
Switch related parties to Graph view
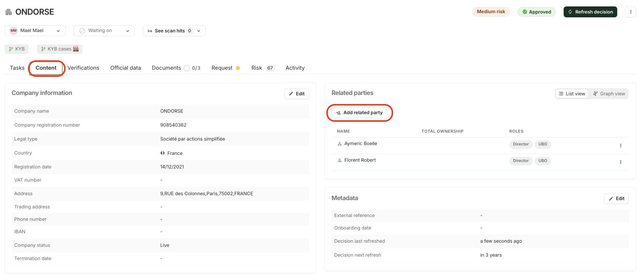pyautogui.click(x=609, y=94)
